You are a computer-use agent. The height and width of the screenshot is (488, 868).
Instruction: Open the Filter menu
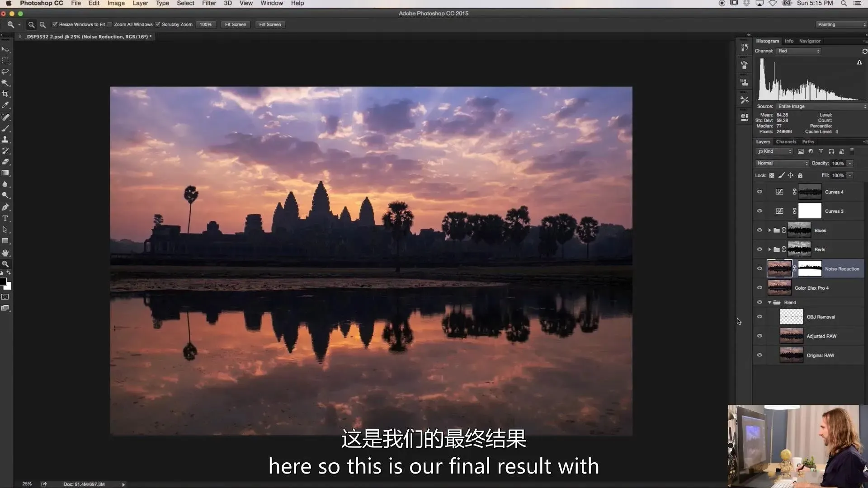coord(209,3)
